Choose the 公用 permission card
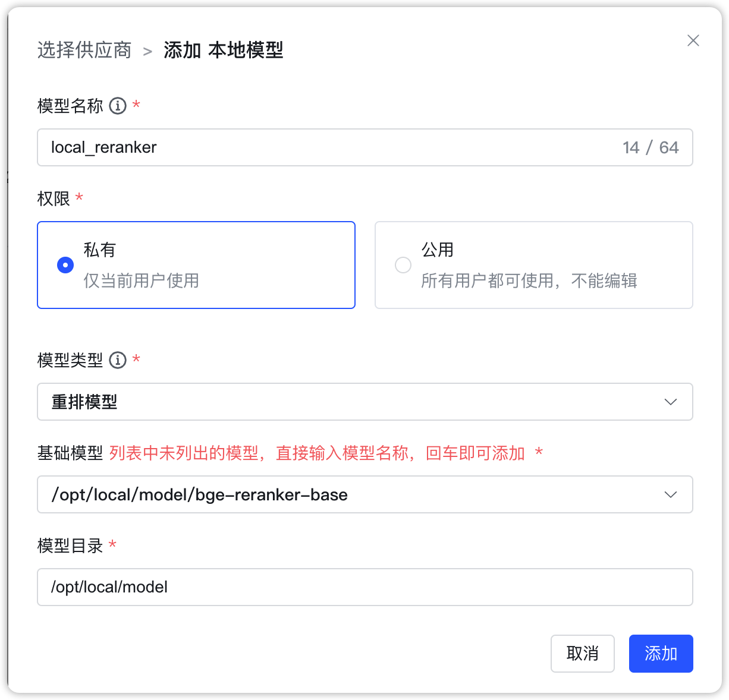729x700 pixels. (x=533, y=265)
